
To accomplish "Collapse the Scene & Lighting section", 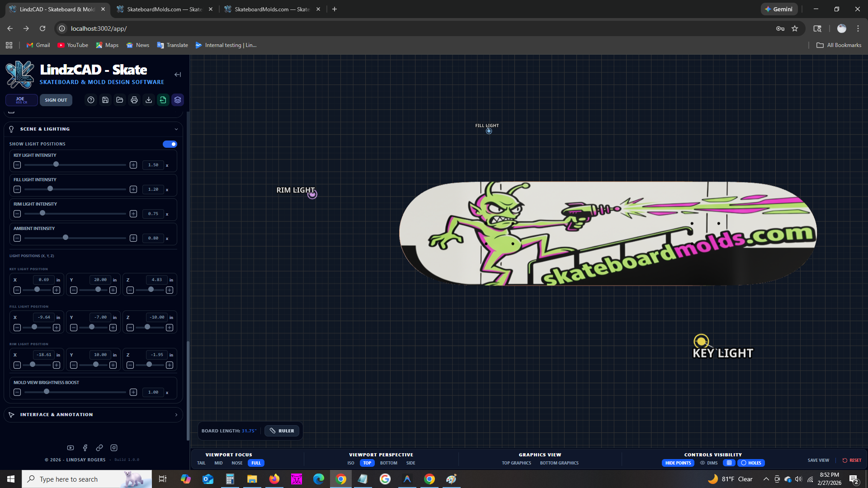I will click(176, 129).
